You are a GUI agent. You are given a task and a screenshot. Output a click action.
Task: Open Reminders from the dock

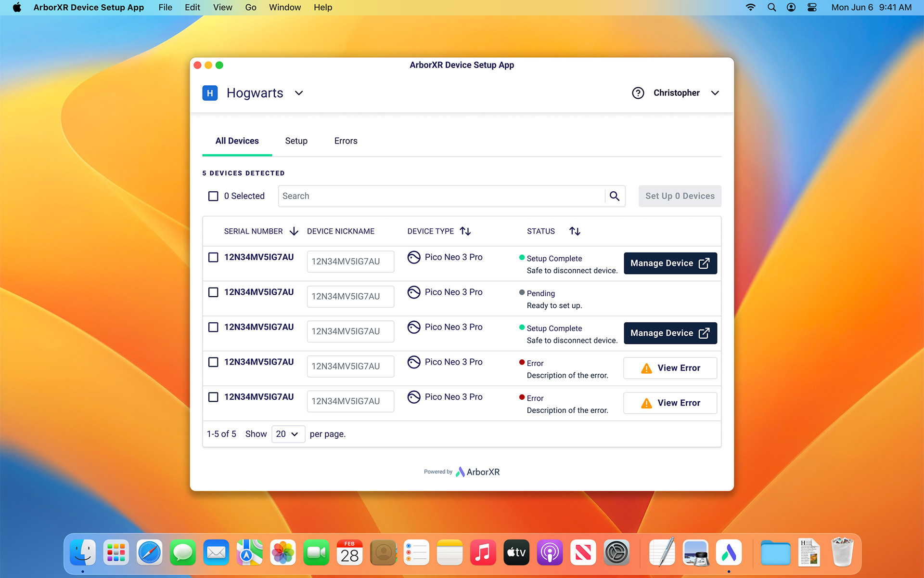click(x=416, y=552)
